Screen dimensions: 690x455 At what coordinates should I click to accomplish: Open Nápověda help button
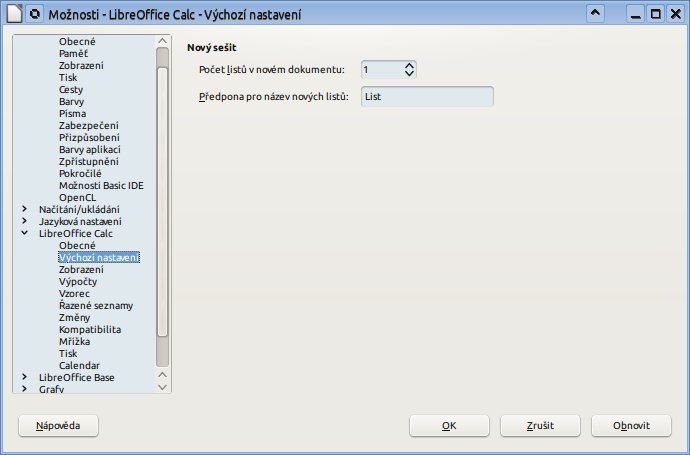[x=58, y=426]
